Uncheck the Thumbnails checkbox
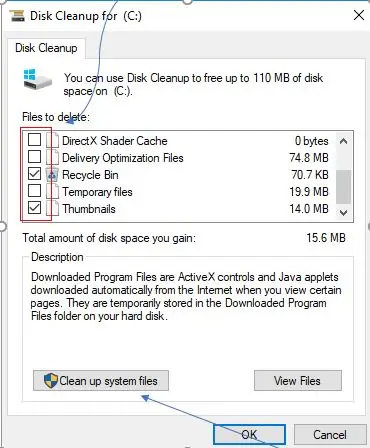370x448 pixels. point(34,208)
